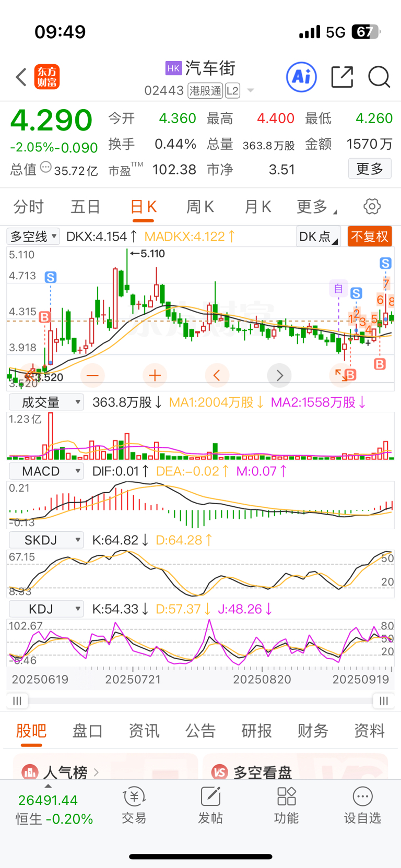Tap the 人气榜 chart icon

pos(30,772)
